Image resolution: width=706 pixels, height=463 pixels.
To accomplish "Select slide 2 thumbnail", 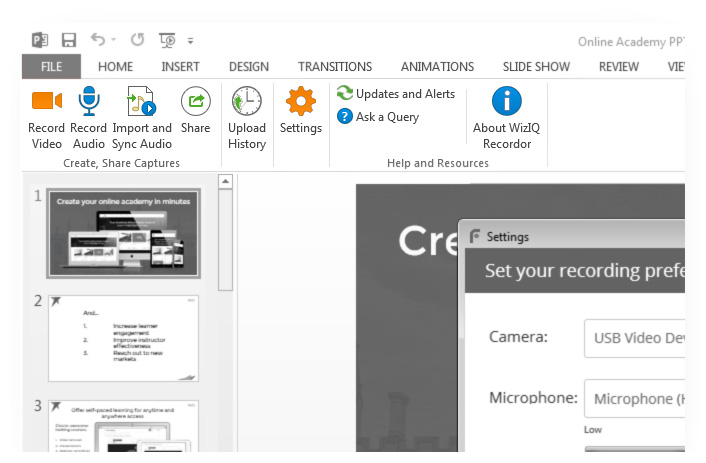I will pos(124,338).
